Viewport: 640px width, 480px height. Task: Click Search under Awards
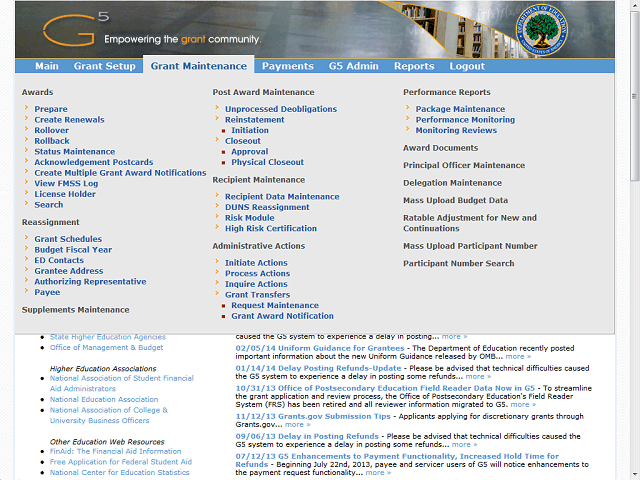49,204
